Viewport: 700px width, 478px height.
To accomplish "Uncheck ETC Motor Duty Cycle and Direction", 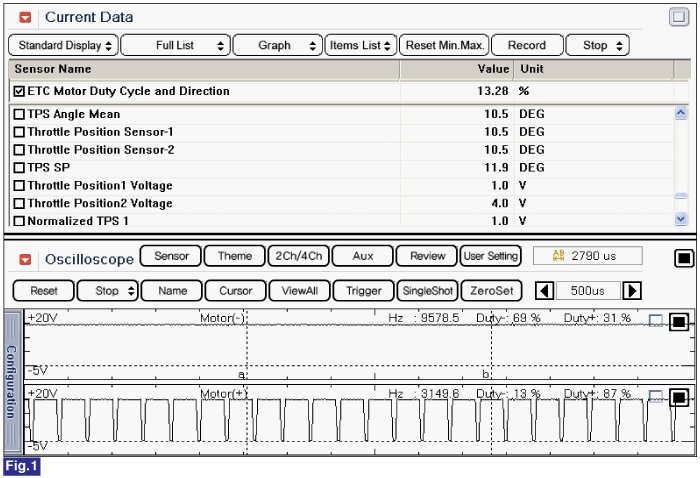I will 20,91.
